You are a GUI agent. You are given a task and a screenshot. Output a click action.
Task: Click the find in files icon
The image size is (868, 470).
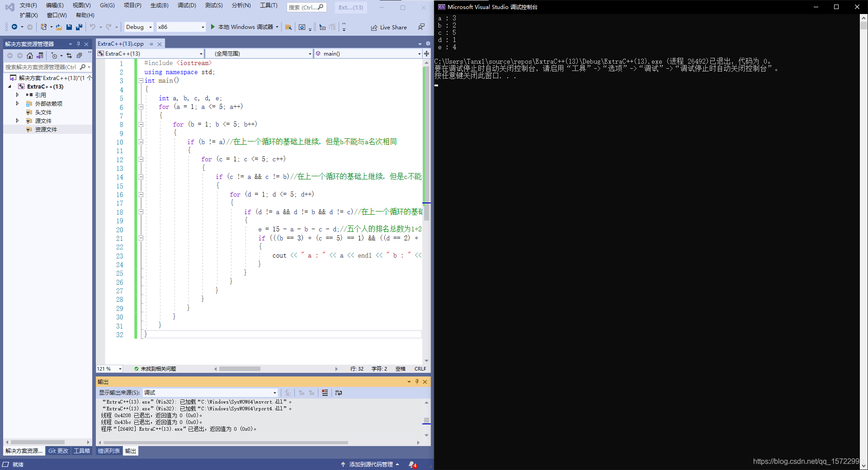pos(288,27)
